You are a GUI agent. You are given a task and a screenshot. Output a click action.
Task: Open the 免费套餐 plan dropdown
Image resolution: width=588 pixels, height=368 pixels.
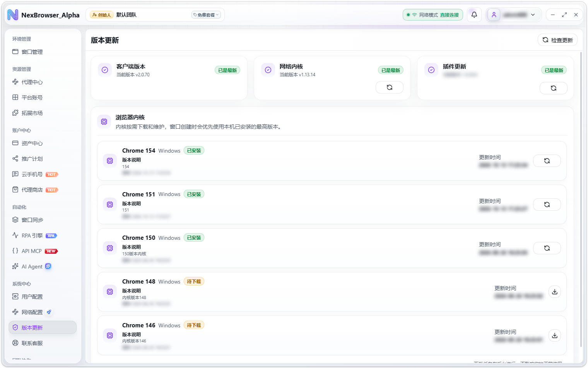[206, 15]
